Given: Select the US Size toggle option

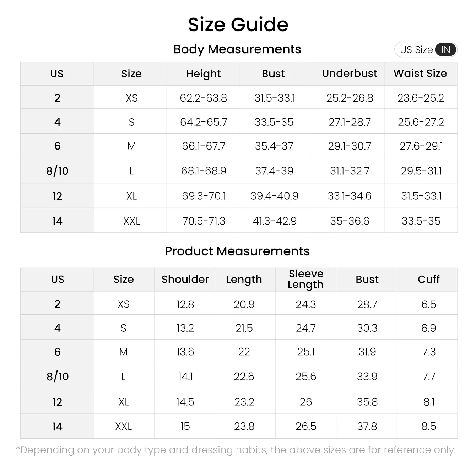Looking at the screenshot, I should tap(416, 50).
